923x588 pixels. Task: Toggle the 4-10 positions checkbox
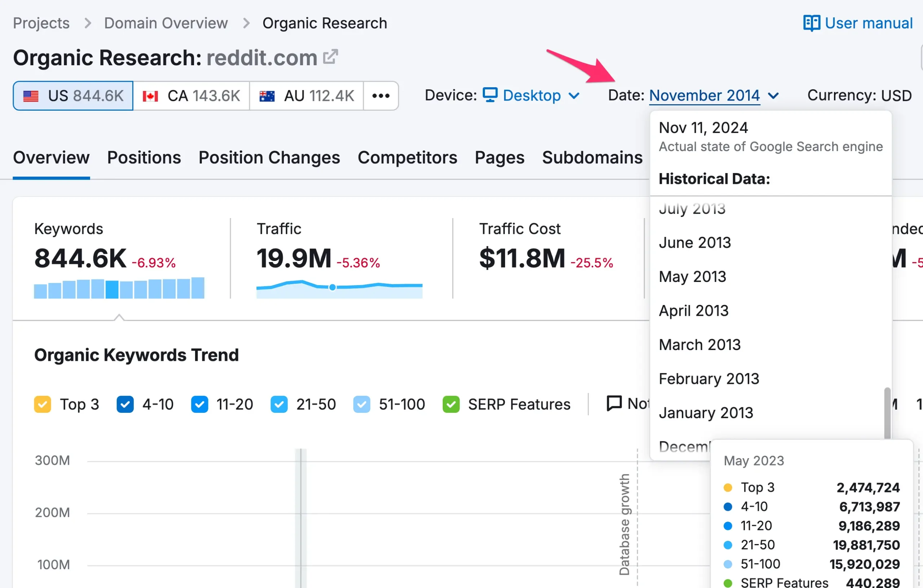tap(125, 404)
